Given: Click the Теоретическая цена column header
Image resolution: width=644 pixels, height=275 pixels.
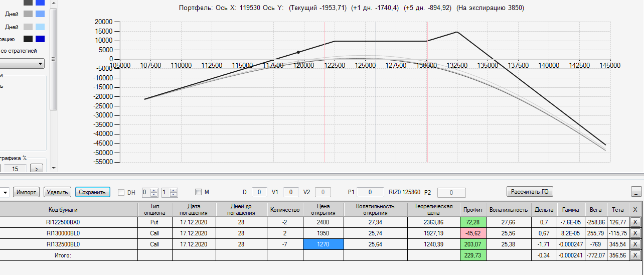Looking at the screenshot, I should click(x=434, y=209).
